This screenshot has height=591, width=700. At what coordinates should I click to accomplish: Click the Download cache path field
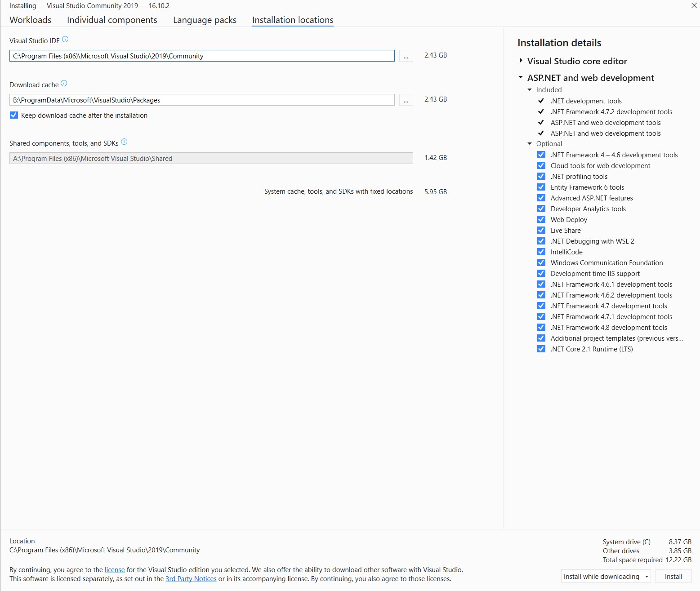coord(202,100)
